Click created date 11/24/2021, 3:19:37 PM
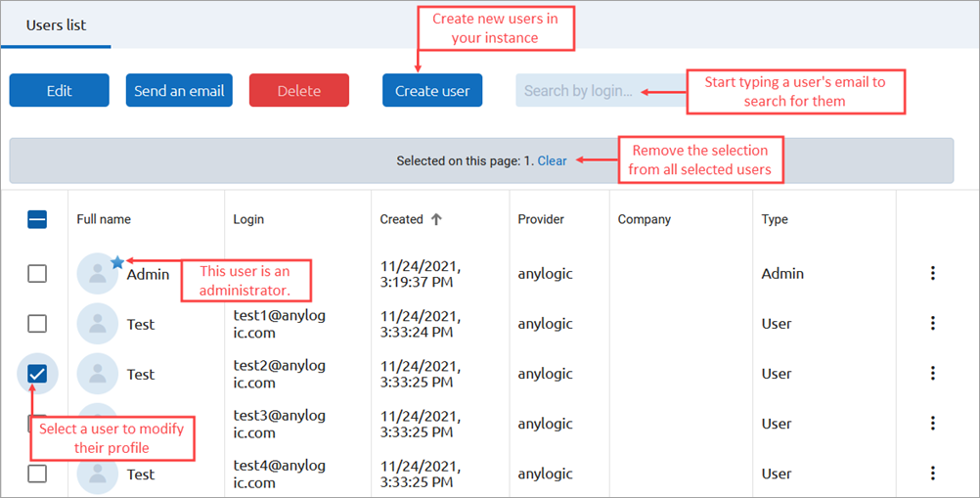Screen dimensions: 980x498 tap(421, 274)
